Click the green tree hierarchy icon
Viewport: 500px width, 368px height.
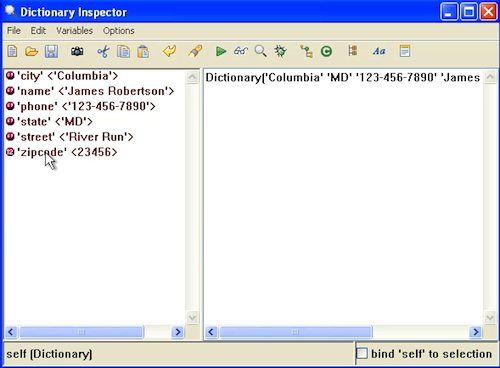pyautogui.click(x=306, y=52)
